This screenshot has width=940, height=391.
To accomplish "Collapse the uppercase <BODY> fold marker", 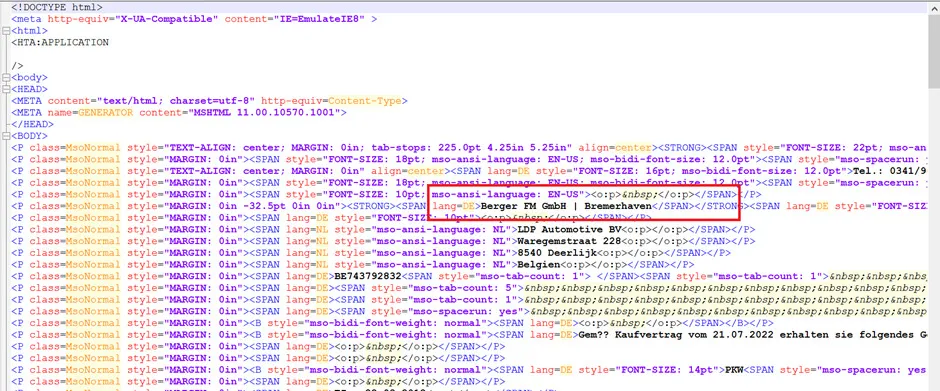I will coord(5,136).
